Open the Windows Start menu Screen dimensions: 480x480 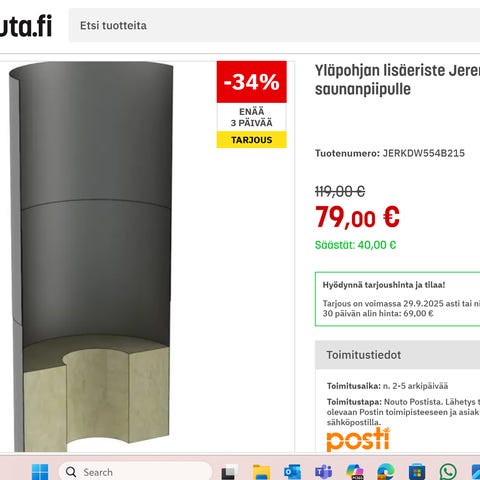click(40, 472)
